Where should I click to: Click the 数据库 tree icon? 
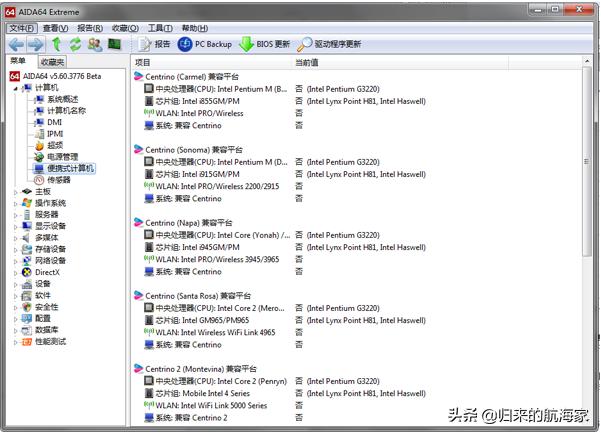tap(26, 330)
